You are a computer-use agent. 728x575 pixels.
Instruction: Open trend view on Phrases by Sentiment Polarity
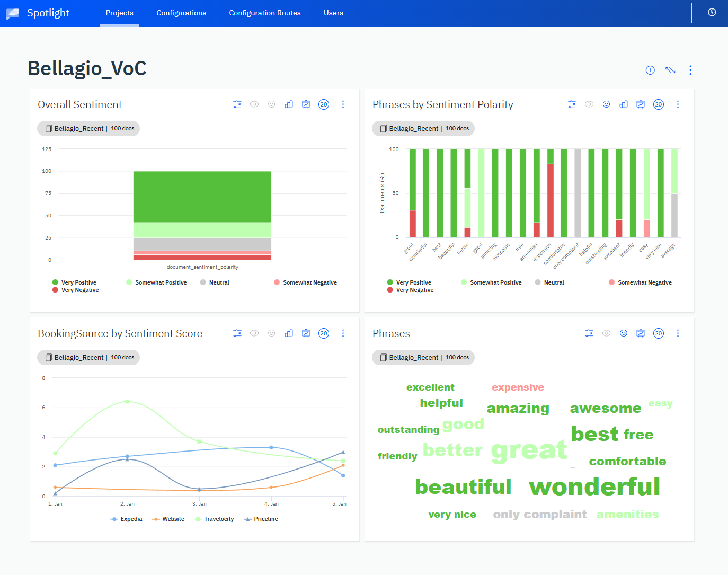(x=641, y=104)
